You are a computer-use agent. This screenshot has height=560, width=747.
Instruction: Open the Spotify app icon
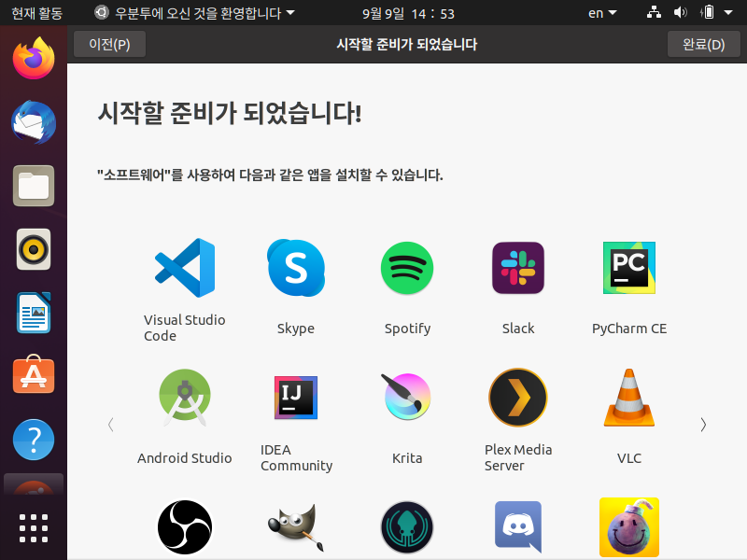tap(407, 268)
